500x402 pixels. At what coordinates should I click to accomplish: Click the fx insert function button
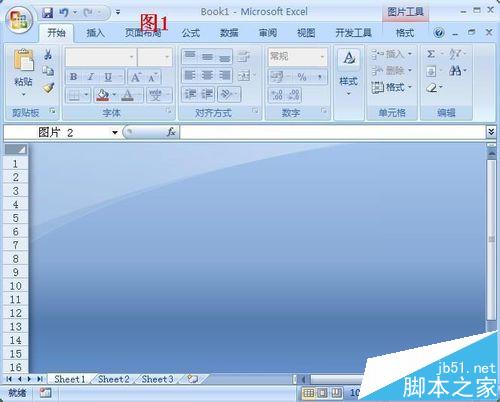tap(171, 132)
